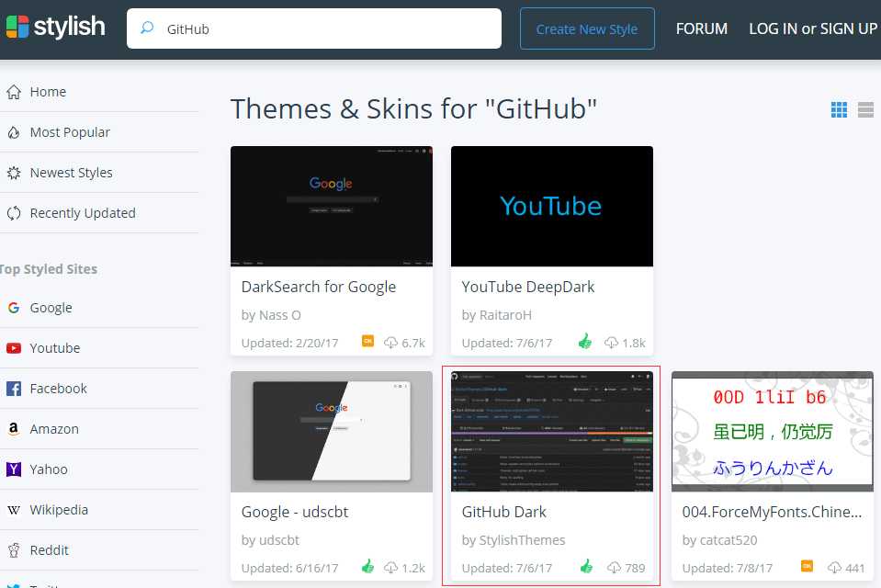Click author Nass O

pos(279,315)
